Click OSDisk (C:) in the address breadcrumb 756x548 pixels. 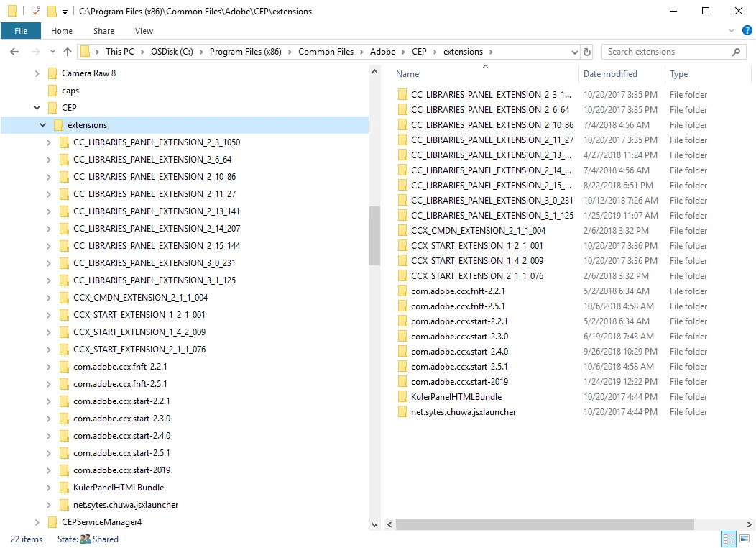coord(172,52)
